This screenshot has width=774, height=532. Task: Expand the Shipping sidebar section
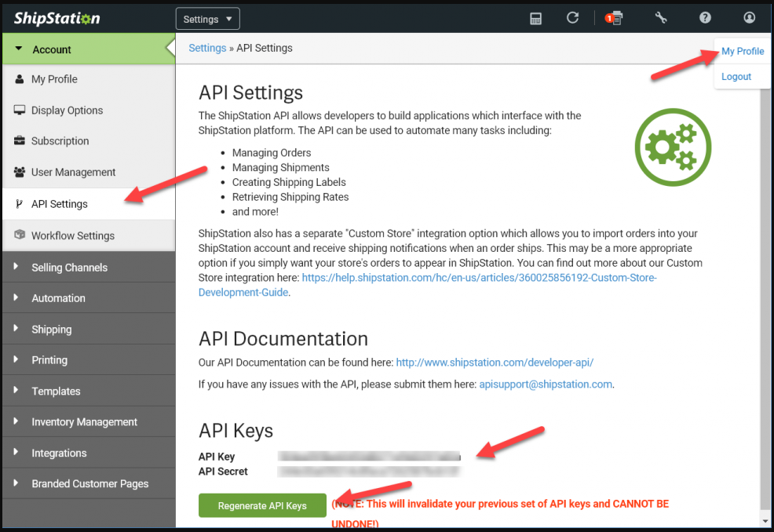[x=51, y=330]
